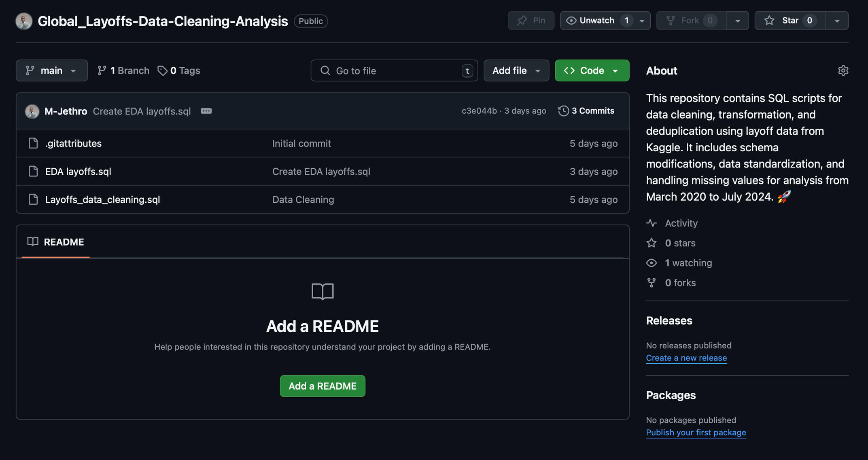This screenshot has width=868, height=460.
Task: Pin the repository with the Pin button
Action: point(531,21)
